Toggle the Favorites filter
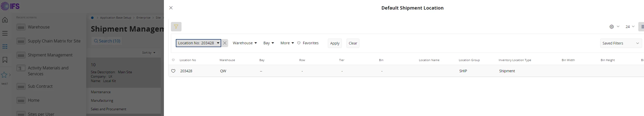The height and width of the screenshot is (116, 644). click(x=308, y=43)
